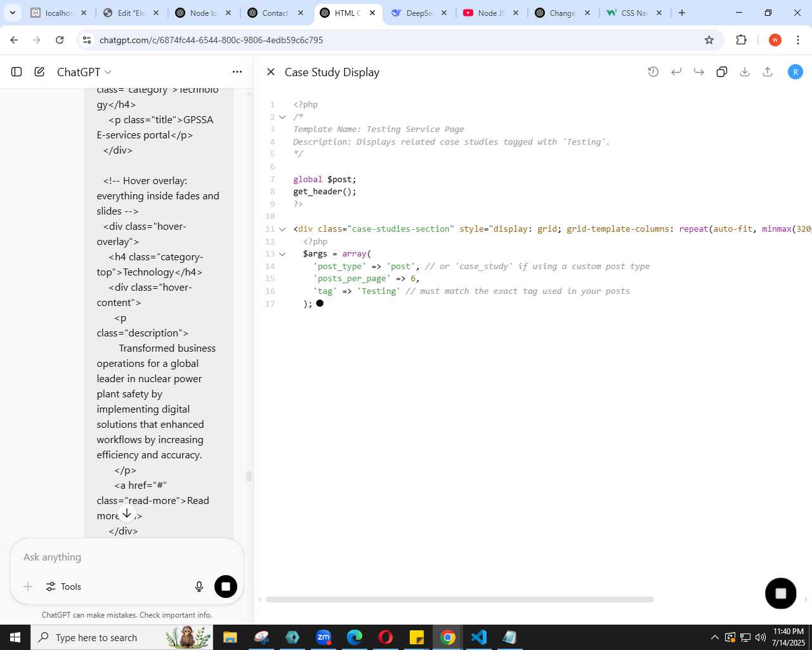The image size is (812, 650).
Task: Open the tab search dropdown arrow
Action: tap(13, 13)
